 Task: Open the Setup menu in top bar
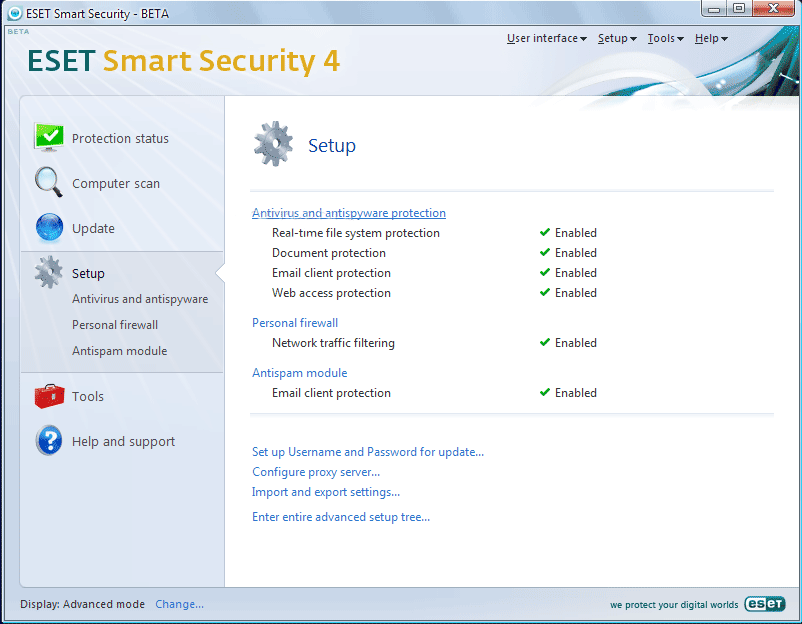click(617, 38)
